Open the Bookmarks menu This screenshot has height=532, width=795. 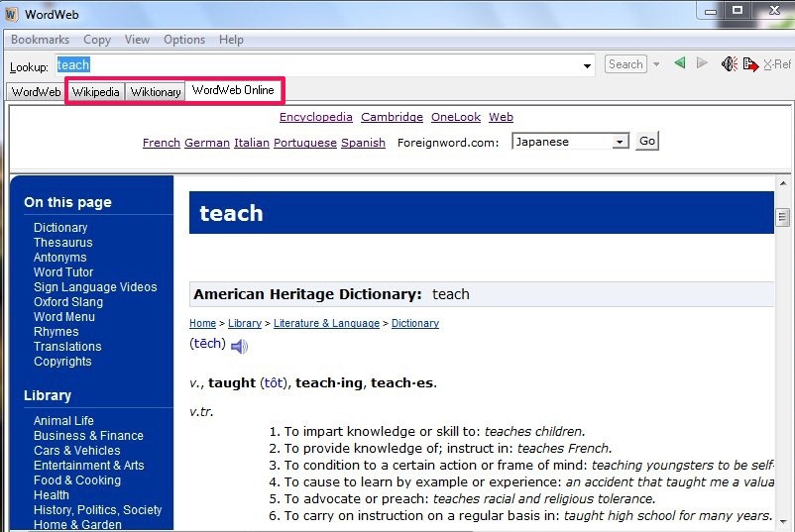pyautogui.click(x=40, y=40)
